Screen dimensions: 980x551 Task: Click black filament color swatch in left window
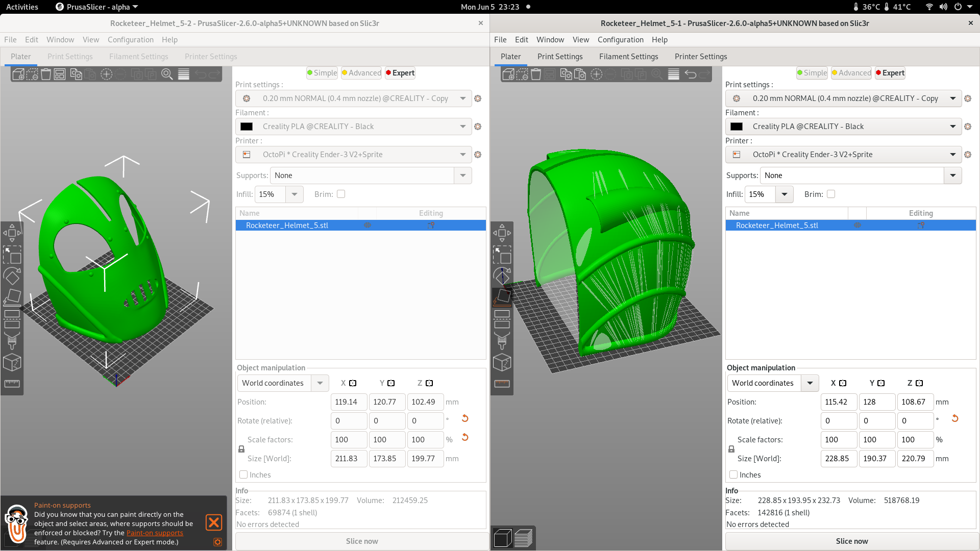coord(247,127)
